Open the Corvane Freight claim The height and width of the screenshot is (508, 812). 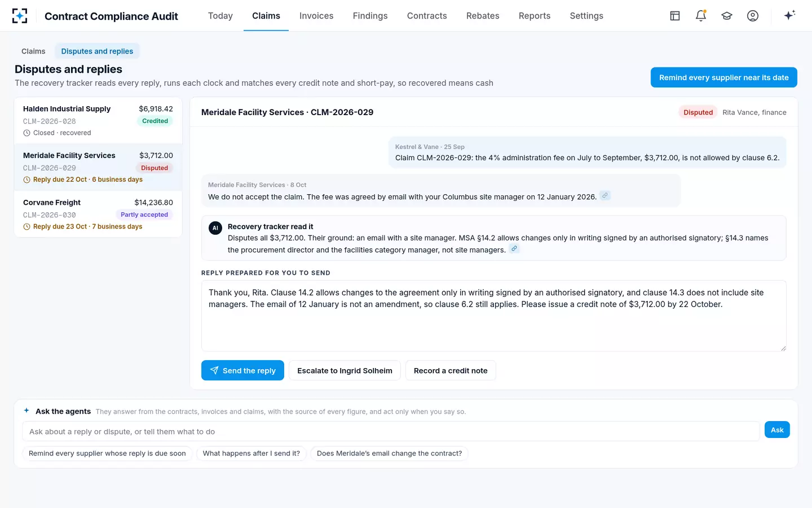point(98,214)
